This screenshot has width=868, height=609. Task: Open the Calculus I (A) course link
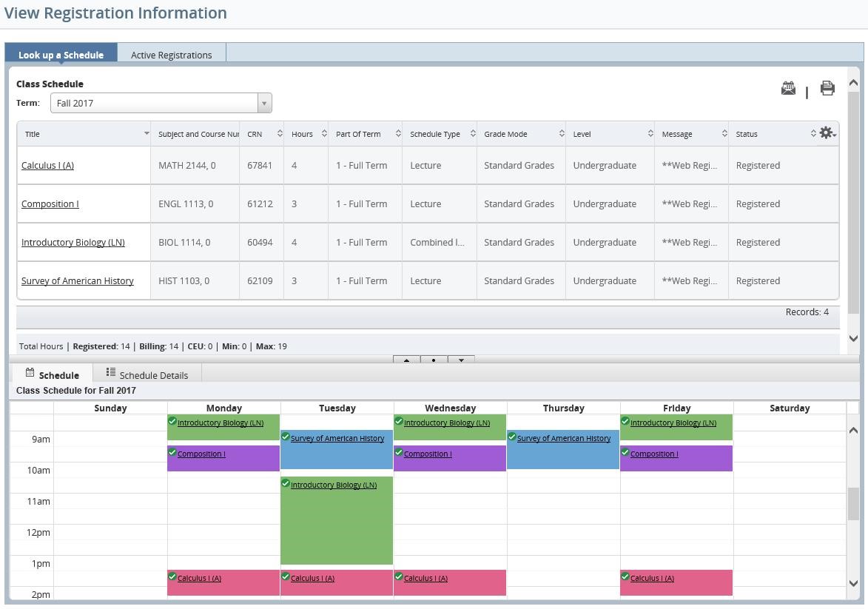[47, 166]
